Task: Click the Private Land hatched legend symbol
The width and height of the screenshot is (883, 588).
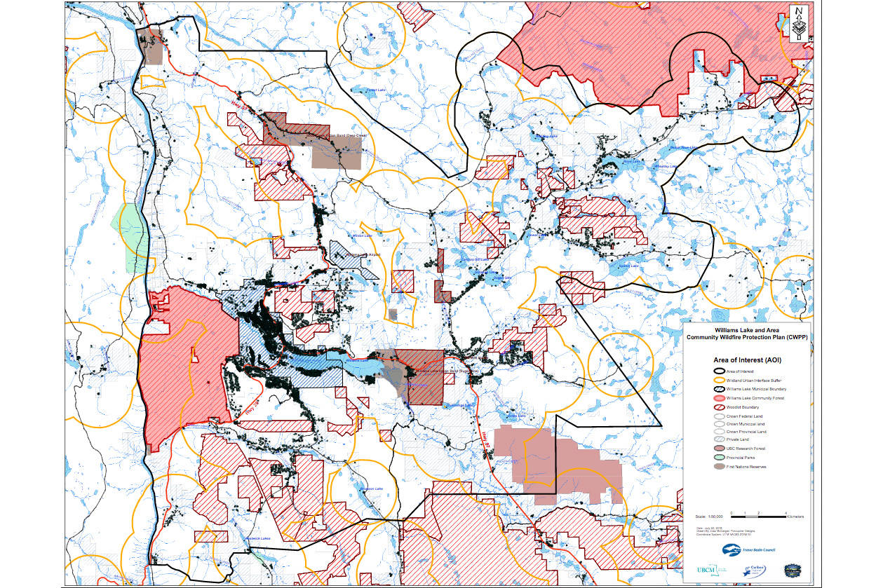Action: click(720, 439)
